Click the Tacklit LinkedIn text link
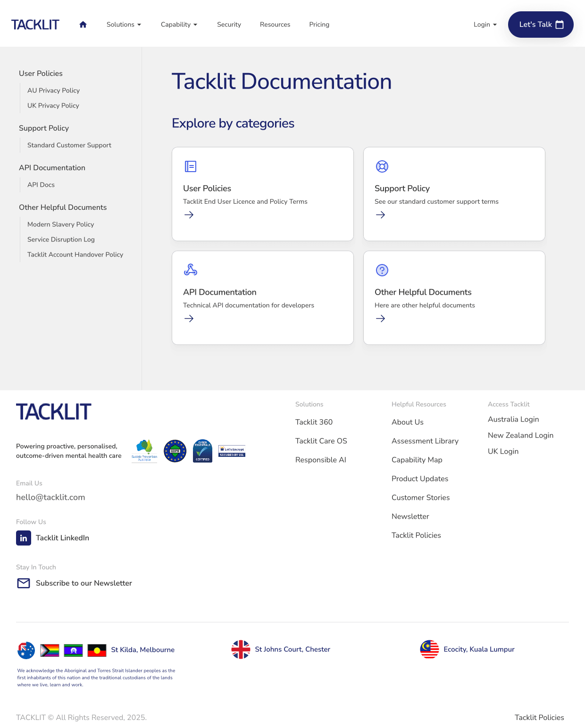 point(62,538)
